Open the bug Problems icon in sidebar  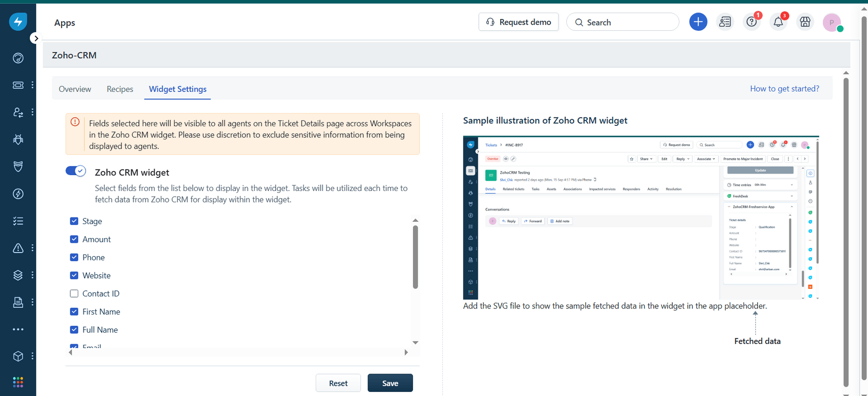18,139
